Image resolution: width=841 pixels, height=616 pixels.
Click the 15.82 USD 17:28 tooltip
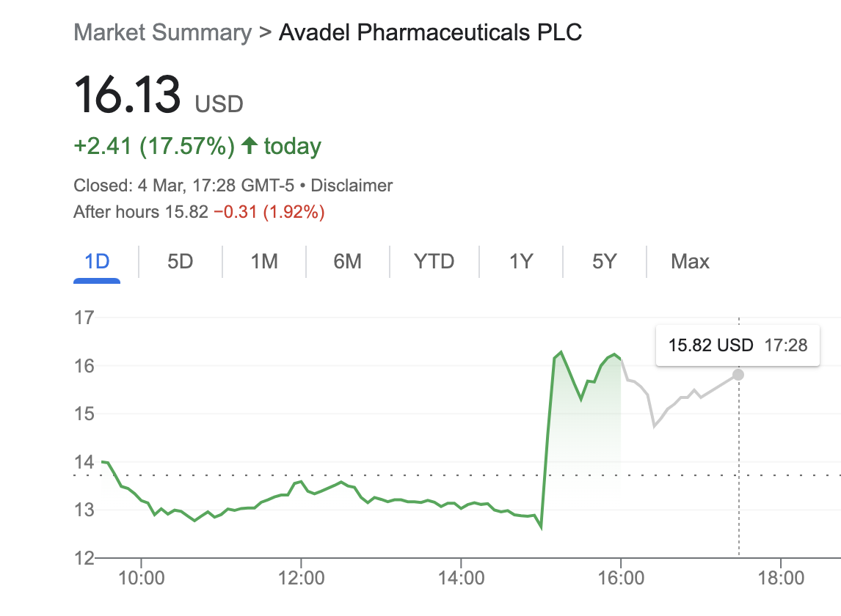[x=737, y=345]
